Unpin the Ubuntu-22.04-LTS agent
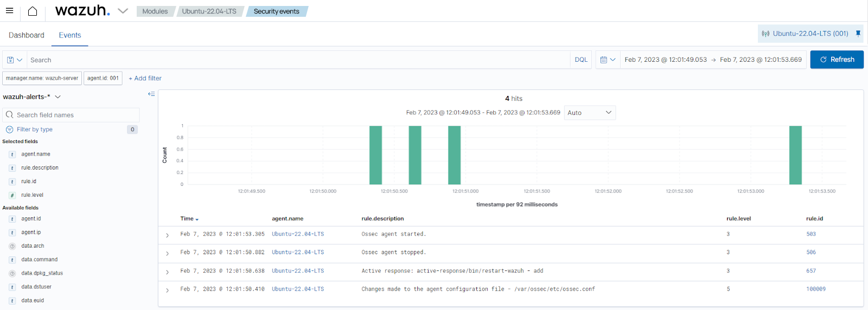 click(x=858, y=33)
